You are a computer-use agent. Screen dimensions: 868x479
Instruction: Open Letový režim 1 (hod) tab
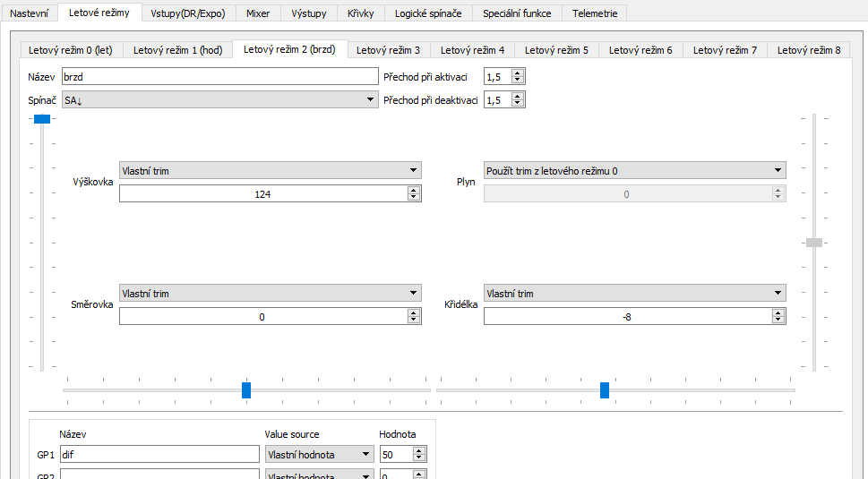click(177, 50)
